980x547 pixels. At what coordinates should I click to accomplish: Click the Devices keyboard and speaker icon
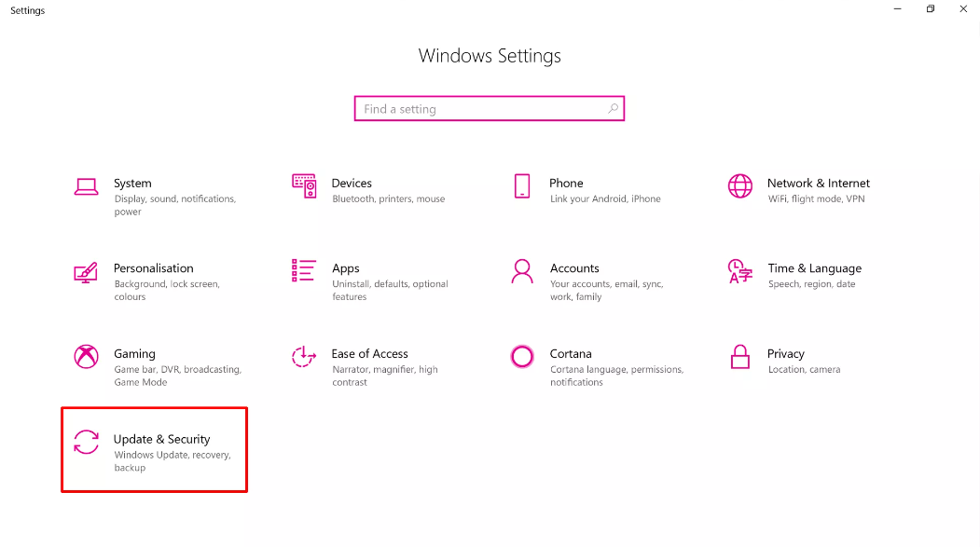tap(304, 186)
